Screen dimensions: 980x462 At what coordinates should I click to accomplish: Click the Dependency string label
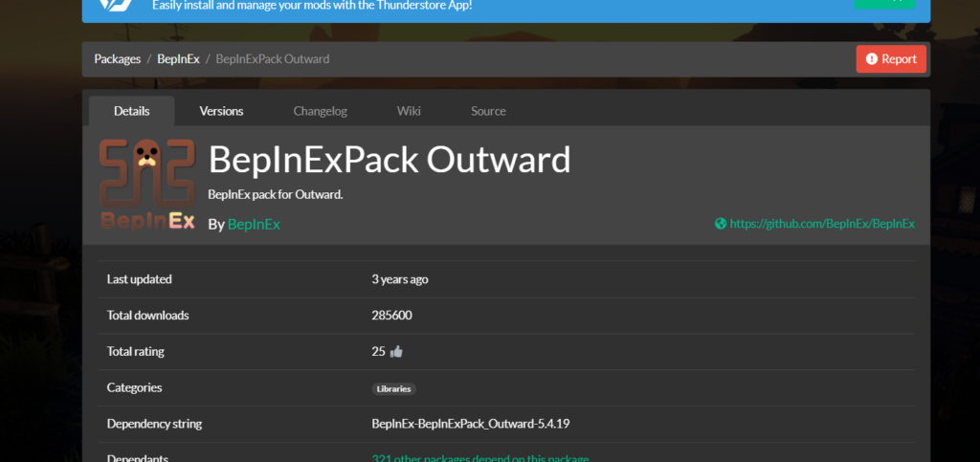[154, 424]
